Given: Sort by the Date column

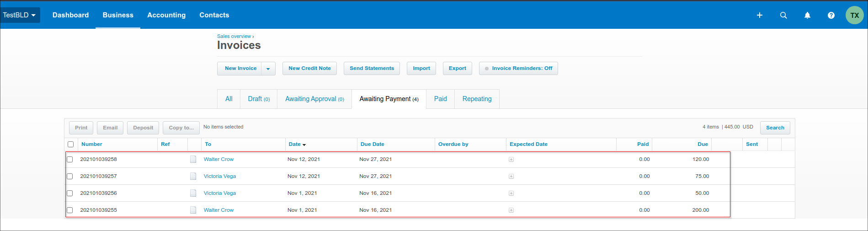Looking at the screenshot, I should pos(297,144).
